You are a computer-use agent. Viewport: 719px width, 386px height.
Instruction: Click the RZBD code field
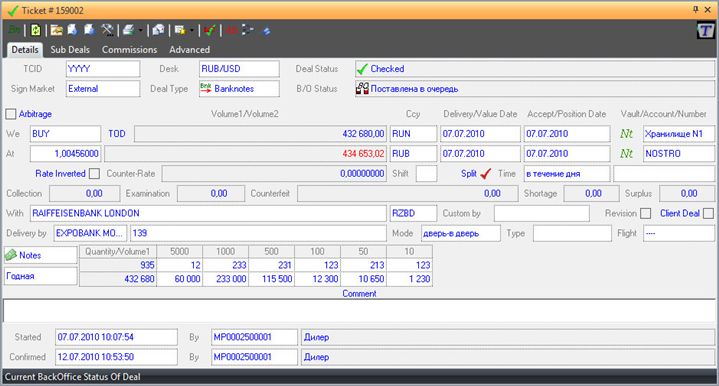click(x=413, y=213)
